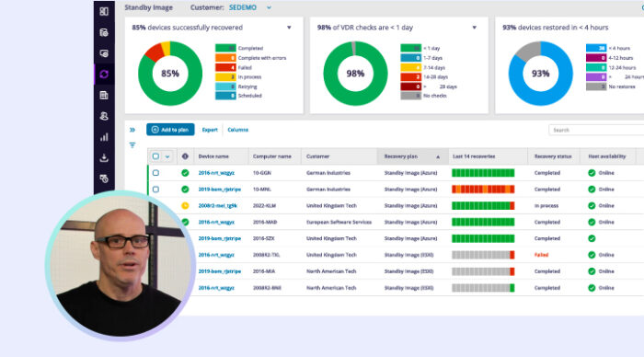644x357 pixels.
Task: Open the user/customer icon in sidebar
Action: (104, 116)
